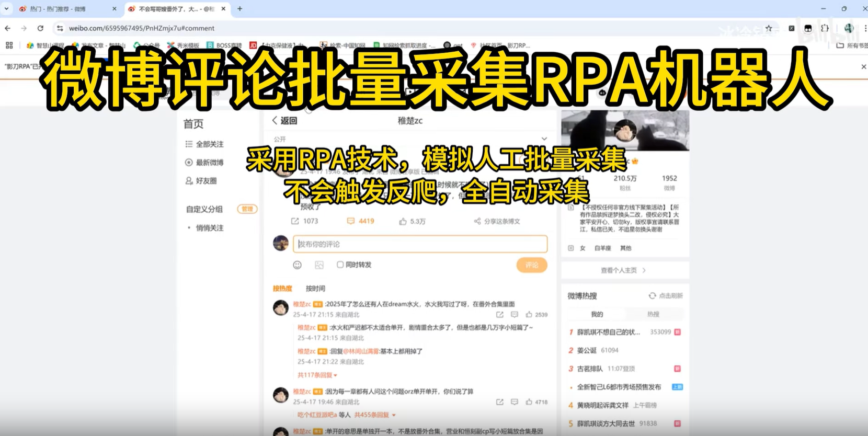The width and height of the screenshot is (868, 436).
Task: Select the 热搜 tab in 微博热搜
Action: [x=653, y=314]
